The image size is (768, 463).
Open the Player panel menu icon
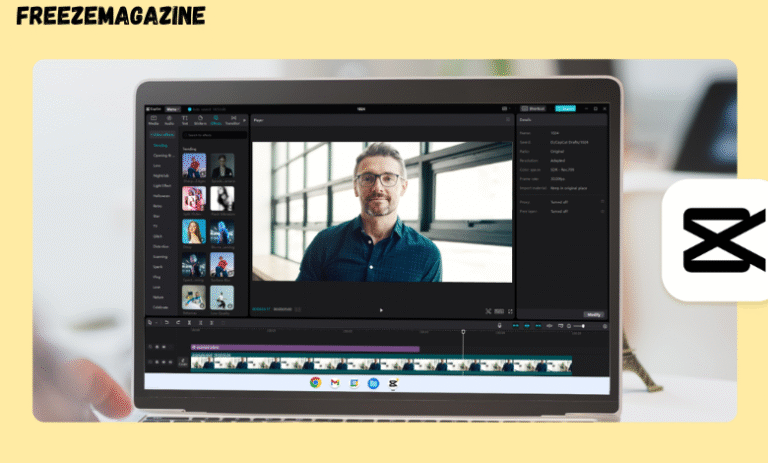coord(508,120)
